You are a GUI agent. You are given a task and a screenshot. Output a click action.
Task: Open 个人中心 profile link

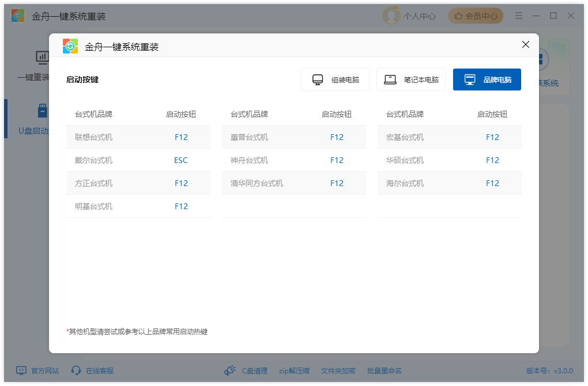(x=419, y=16)
